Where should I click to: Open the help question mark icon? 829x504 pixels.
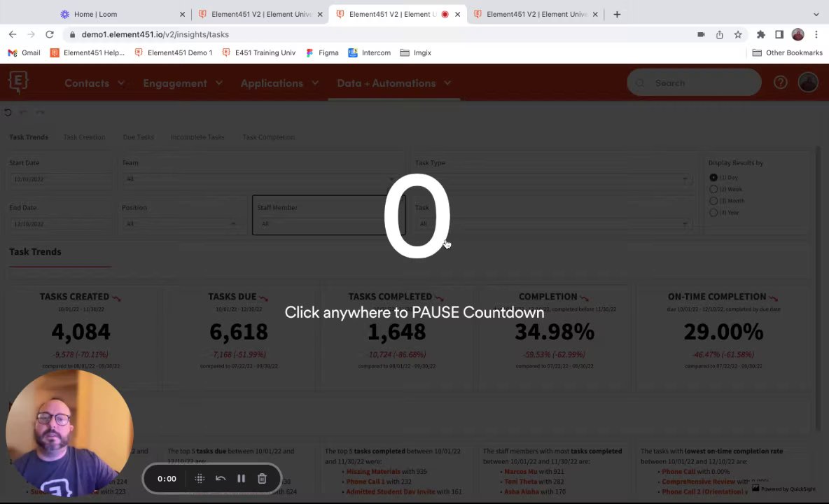(x=781, y=83)
